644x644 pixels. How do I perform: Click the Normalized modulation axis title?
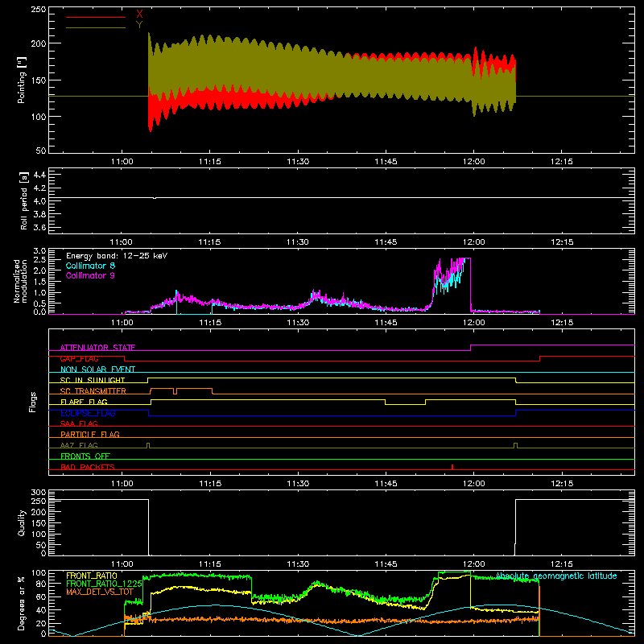(20, 281)
